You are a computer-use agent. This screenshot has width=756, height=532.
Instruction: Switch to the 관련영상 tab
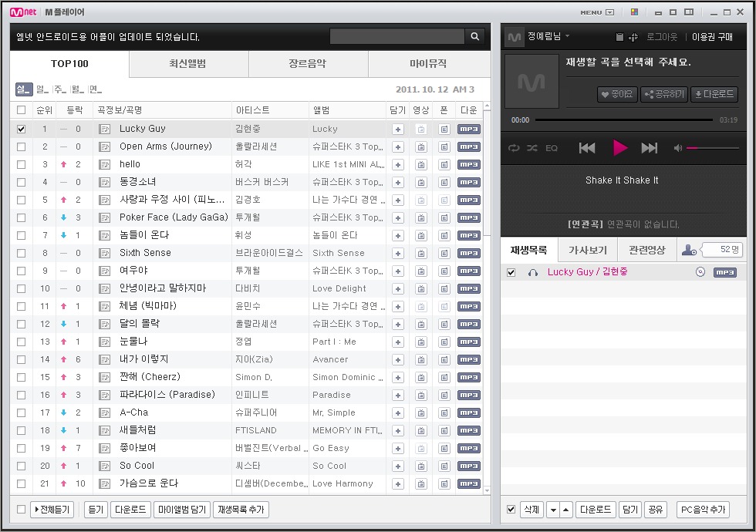pyautogui.click(x=646, y=250)
